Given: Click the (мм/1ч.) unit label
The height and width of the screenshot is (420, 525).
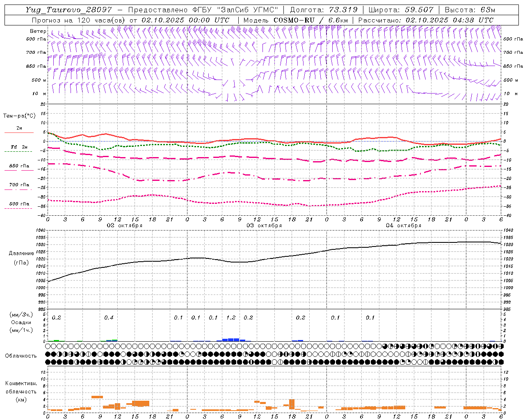Looking at the screenshot, I should coord(21,330).
